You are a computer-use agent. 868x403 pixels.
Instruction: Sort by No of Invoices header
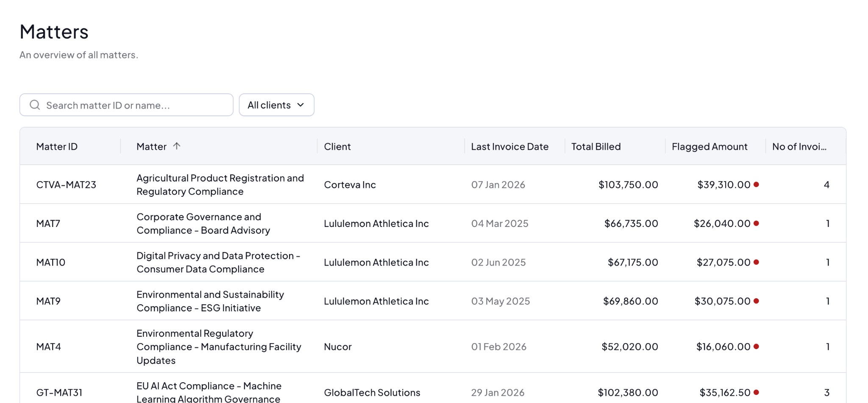tap(799, 147)
